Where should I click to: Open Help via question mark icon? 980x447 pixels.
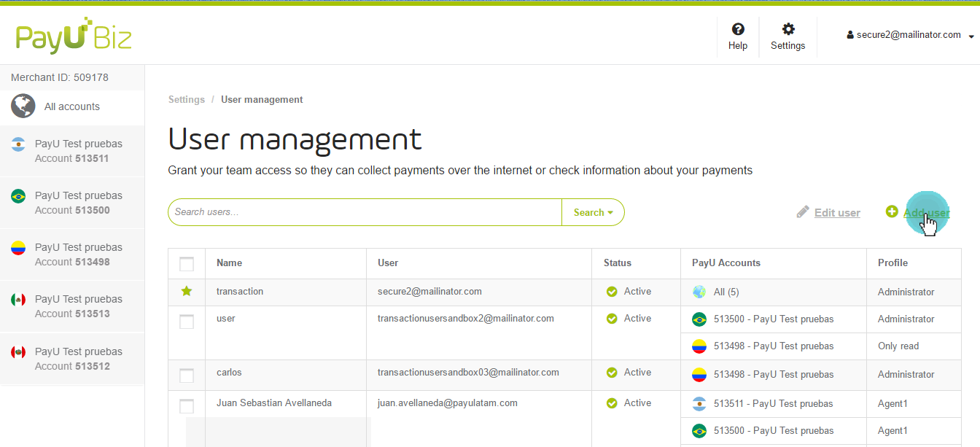click(738, 29)
